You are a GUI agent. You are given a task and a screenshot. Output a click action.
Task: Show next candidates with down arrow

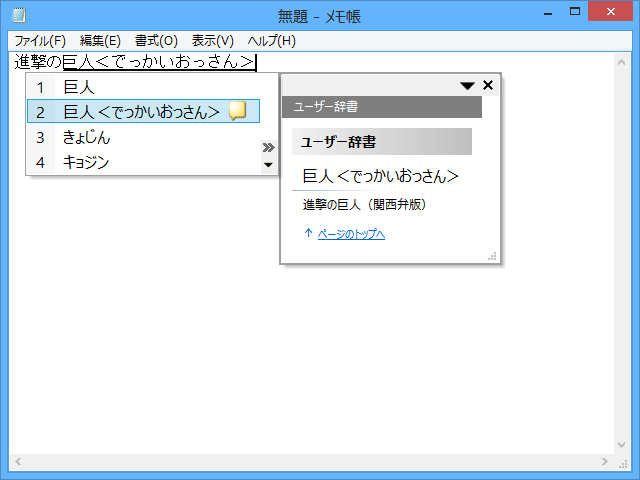pos(268,165)
